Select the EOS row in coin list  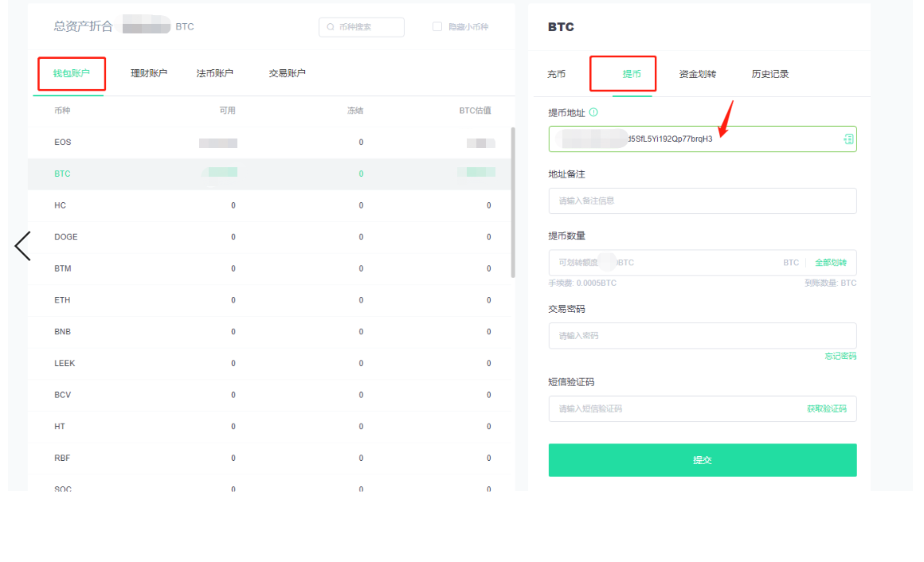pyautogui.click(x=268, y=142)
